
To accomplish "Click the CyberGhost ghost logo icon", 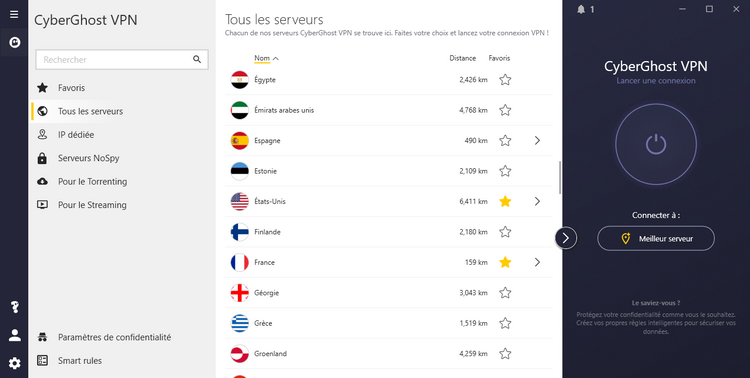I will 14,43.
